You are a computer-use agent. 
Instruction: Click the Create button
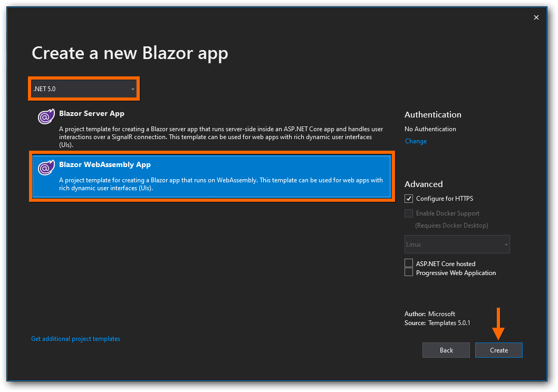[498, 350]
